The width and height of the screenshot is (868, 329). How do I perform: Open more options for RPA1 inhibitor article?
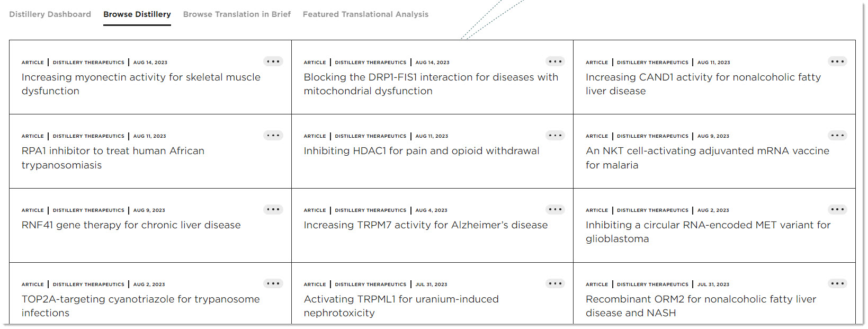pyautogui.click(x=273, y=136)
